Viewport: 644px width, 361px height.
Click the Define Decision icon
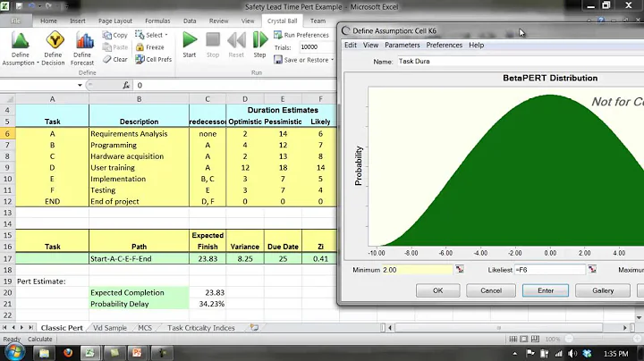coord(54,40)
